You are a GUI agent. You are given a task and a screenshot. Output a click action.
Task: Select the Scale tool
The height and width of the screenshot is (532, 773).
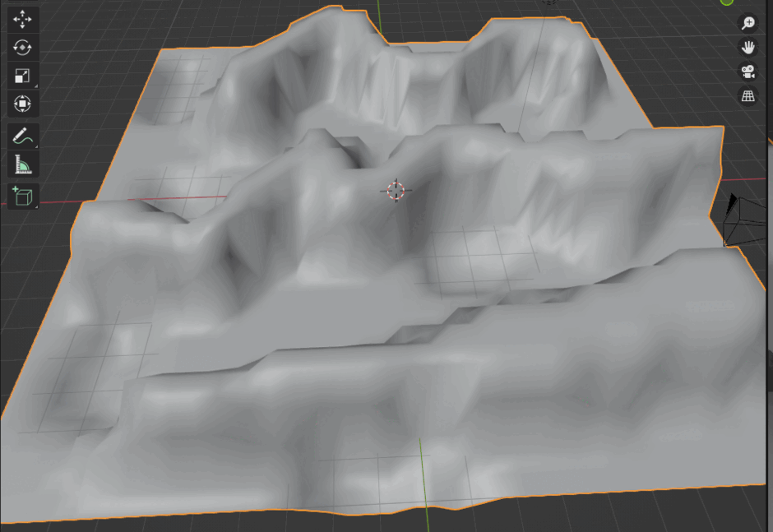coord(23,76)
